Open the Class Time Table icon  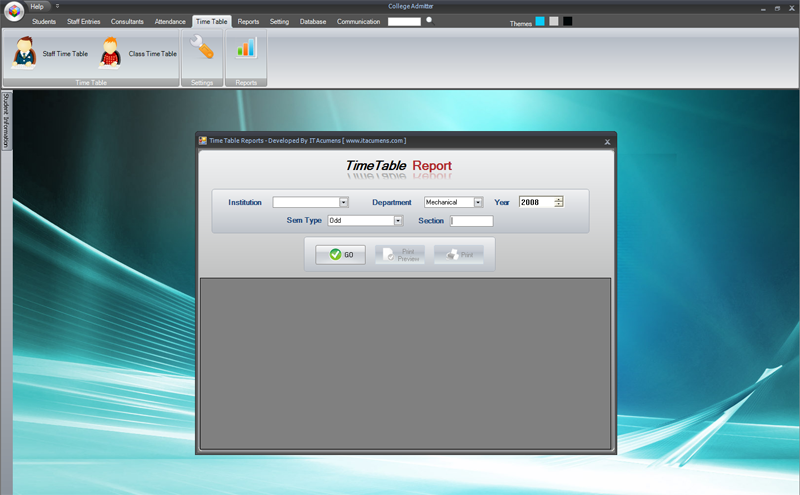[x=110, y=53]
